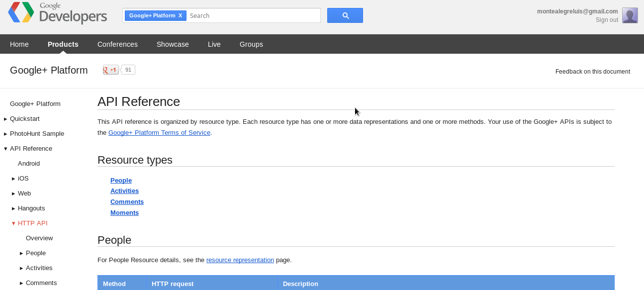The height and width of the screenshot is (290, 644).
Task: Jump to the Comments resource type link
Action: tap(127, 202)
